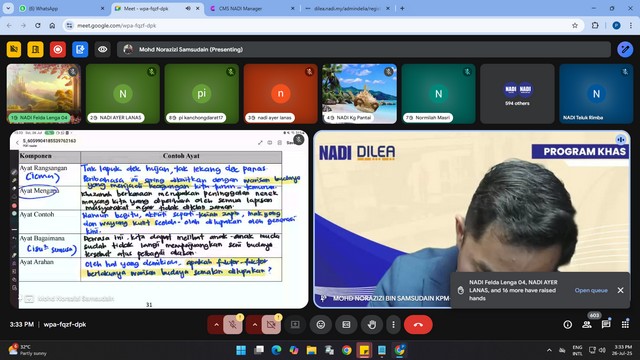Open more options three-dot menu

393,325
